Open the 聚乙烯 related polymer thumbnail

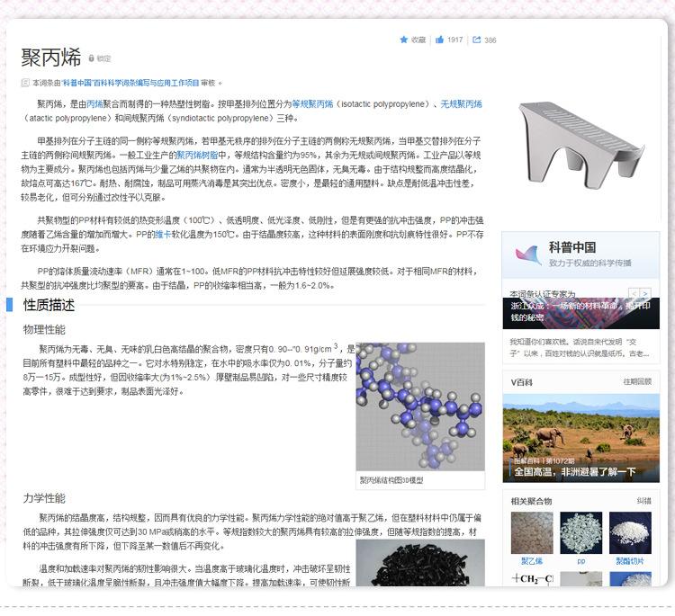tap(532, 533)
